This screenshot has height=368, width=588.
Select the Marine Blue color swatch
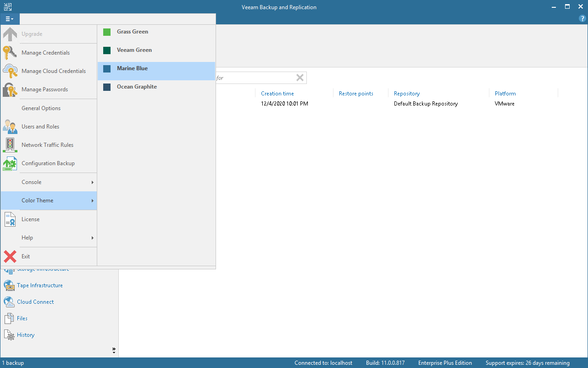(107, 69)
